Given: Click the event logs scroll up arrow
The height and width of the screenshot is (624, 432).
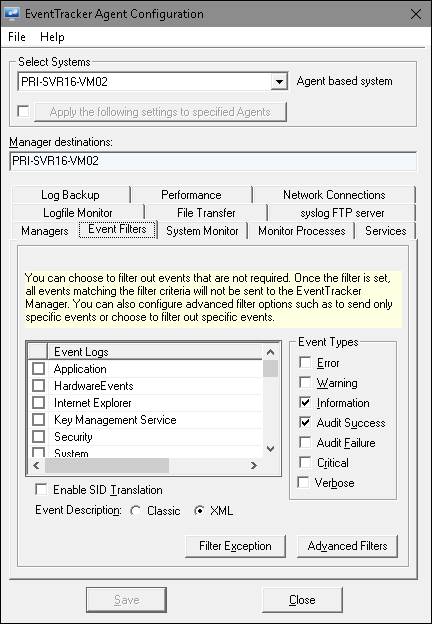Looking at the screenshot, I should (270, 352).
